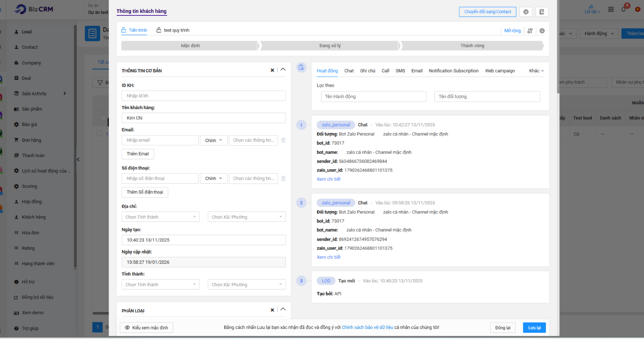The height and width of the screenshot is (339, 644).
Task: Select the Đang xử lý pipeline stage
Action: click(330, 46)
